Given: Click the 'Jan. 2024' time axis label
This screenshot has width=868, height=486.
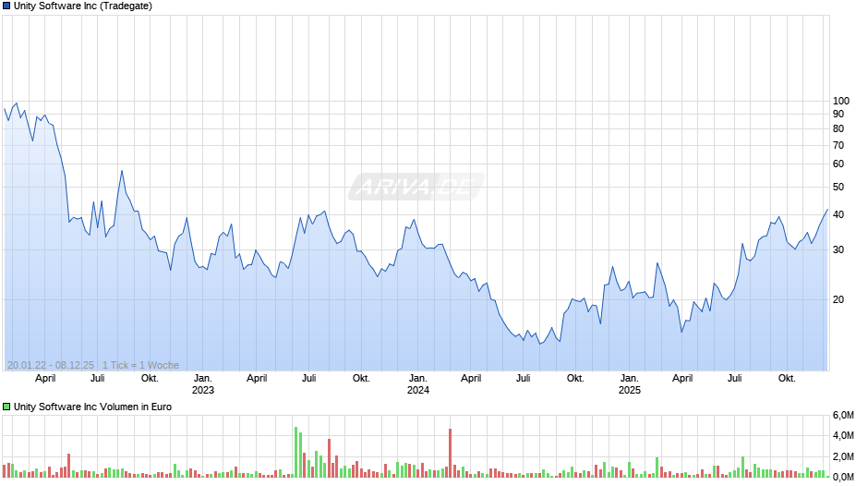Looking at the screenshot, I should pyautogui.click(x=418, y=384).
